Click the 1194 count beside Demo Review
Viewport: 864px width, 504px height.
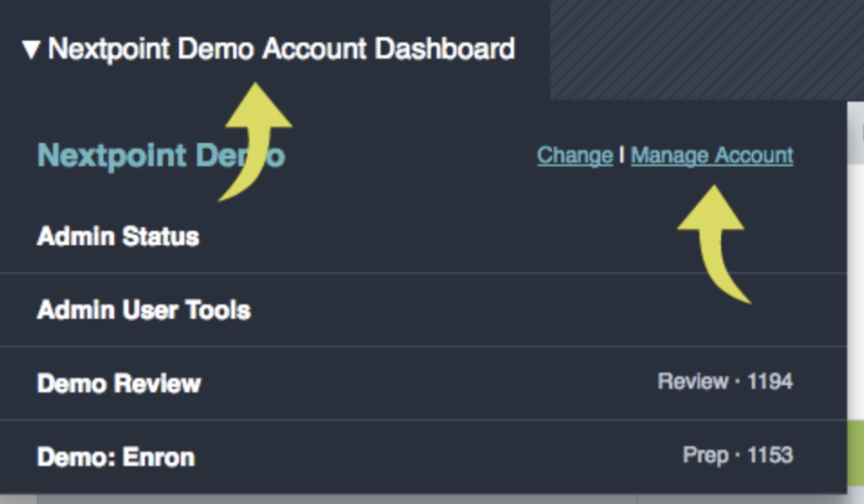tap(770, 381)
